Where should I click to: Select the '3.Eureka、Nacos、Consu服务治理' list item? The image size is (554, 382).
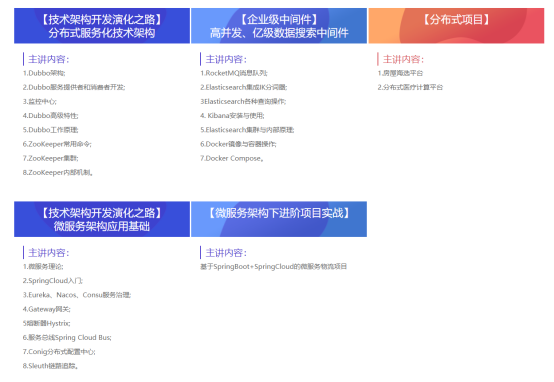77,295
